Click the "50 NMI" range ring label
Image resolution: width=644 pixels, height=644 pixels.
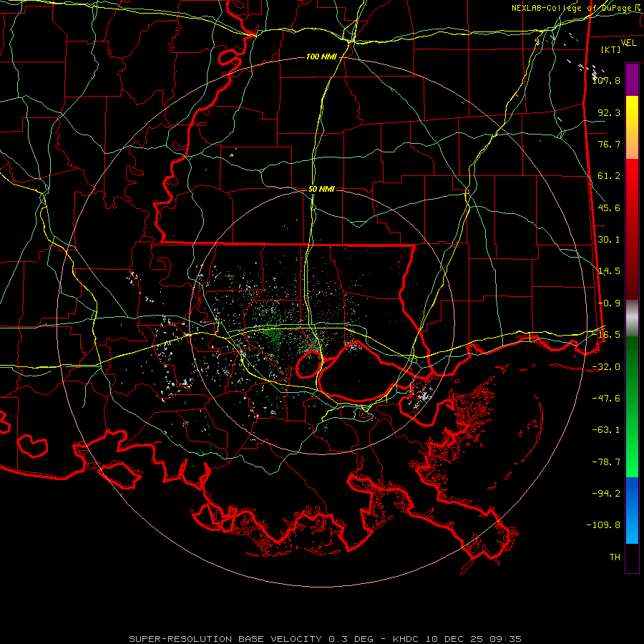pyautogui.click(x=321, y=189)
